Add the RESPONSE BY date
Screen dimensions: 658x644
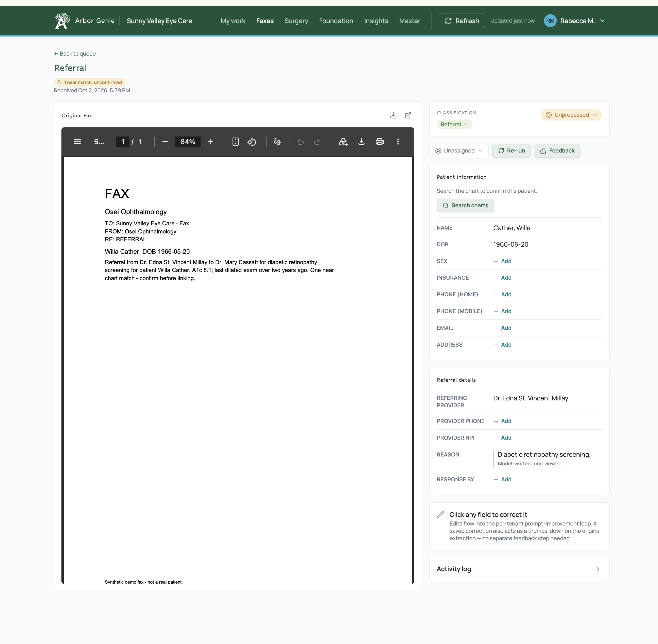tap(506, 479)
